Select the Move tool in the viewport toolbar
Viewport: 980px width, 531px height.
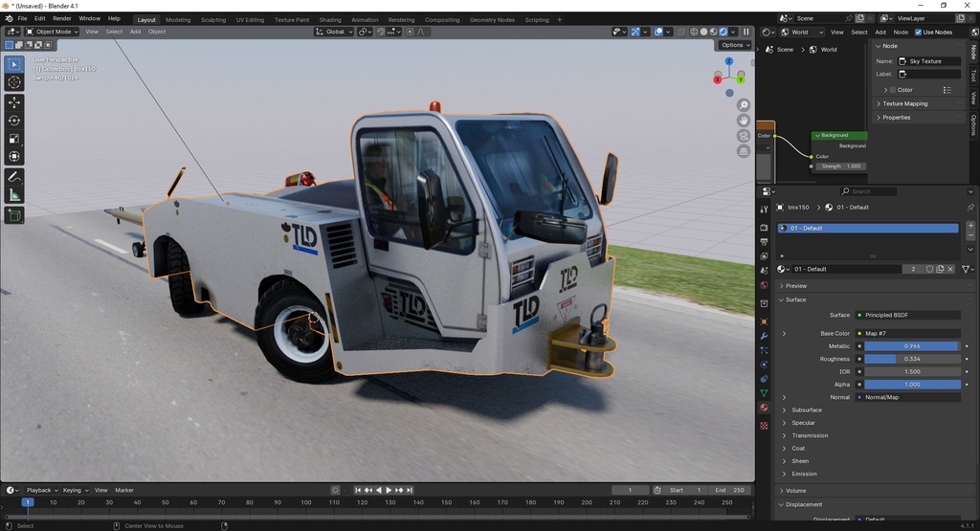pos(14,102)
